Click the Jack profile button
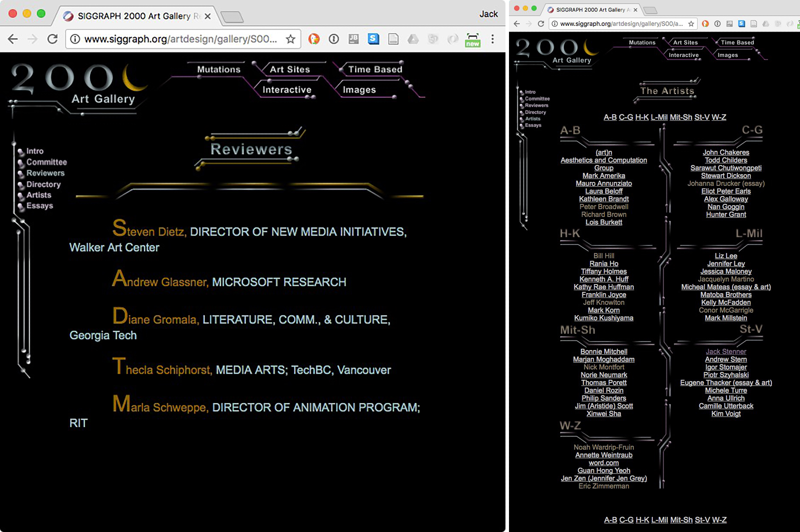 click(488, 14)
